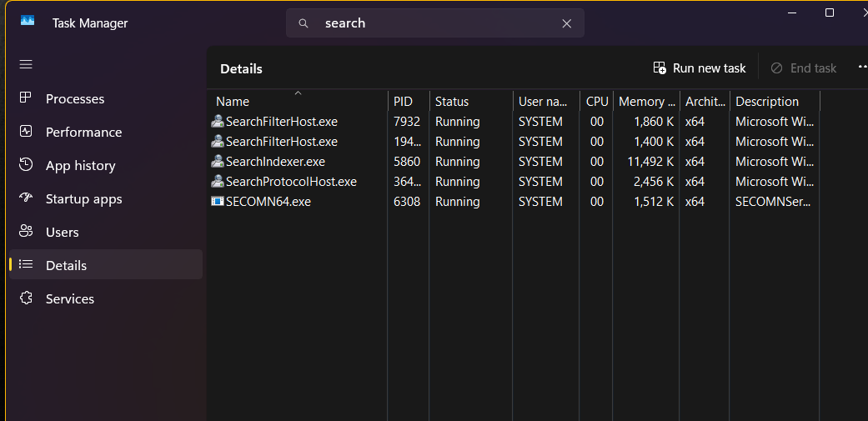Go to Startup apps page
Viewport: 868px width, 421px height.
point(106,198)
